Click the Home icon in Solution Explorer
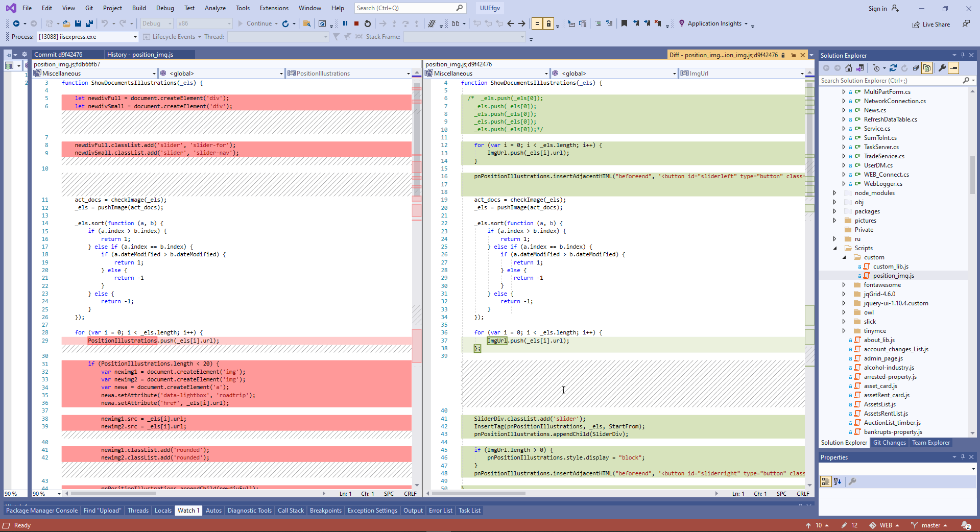 pyautogui.click(x=849, y=68)
